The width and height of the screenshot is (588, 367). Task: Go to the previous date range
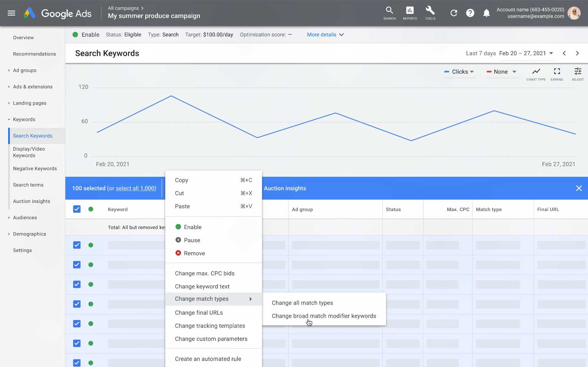point(564,53)
